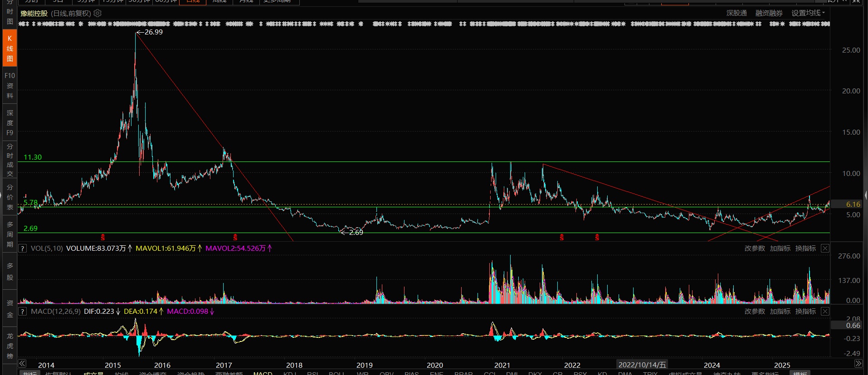Click the help icon beside MACD(12,26,9)
The height and width of the screenshot is (375, 868).
click(22, 312)
